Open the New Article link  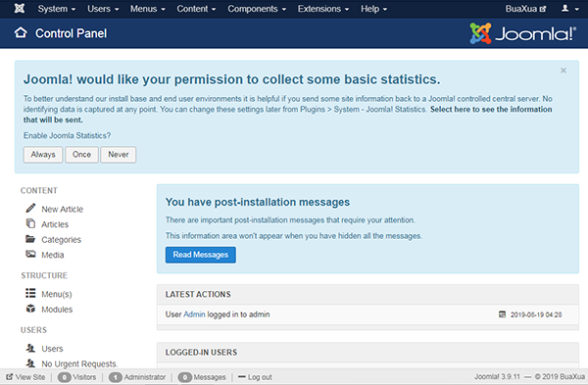(63, 209)
